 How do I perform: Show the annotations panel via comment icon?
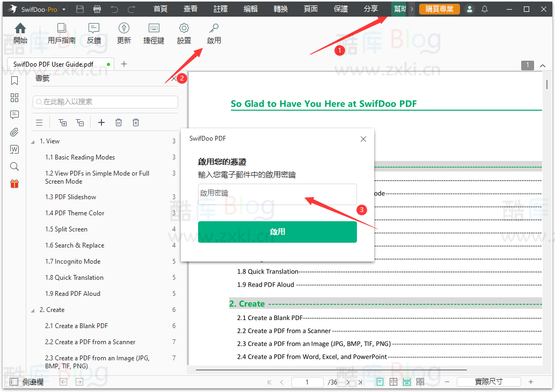[14, 115]
